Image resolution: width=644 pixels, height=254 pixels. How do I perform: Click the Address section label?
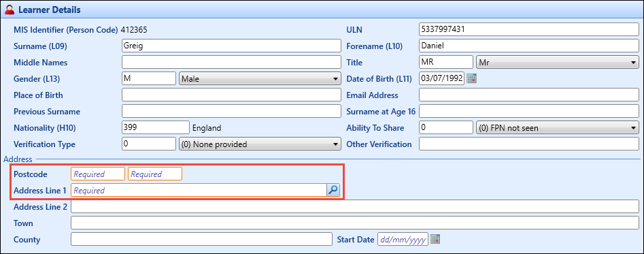pyautogui.click(x=18, y=159)
